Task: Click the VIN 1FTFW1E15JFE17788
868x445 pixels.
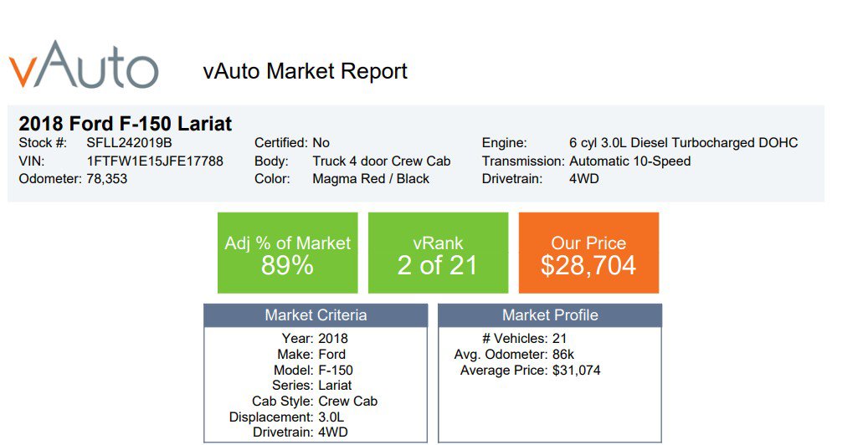Action: tap(155, 161)
